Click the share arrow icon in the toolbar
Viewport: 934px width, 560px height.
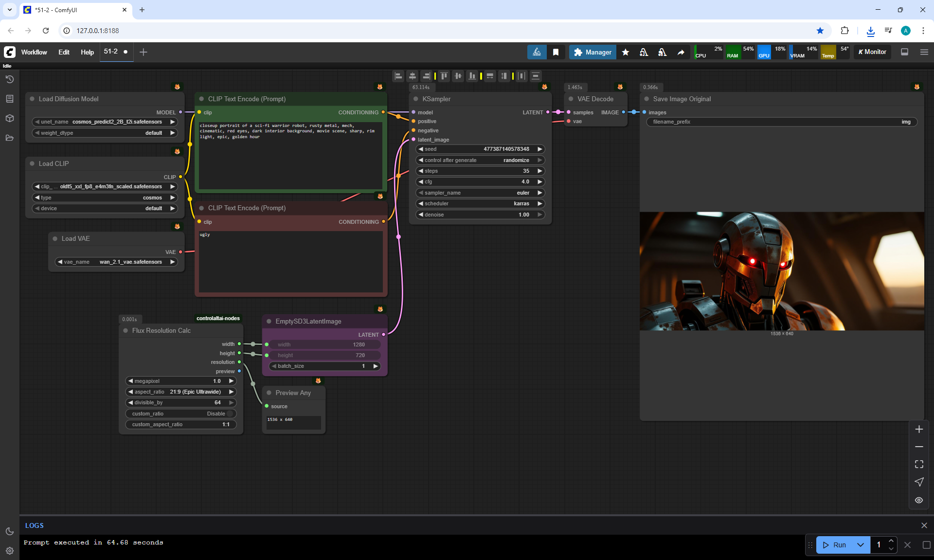click(681, 52)
